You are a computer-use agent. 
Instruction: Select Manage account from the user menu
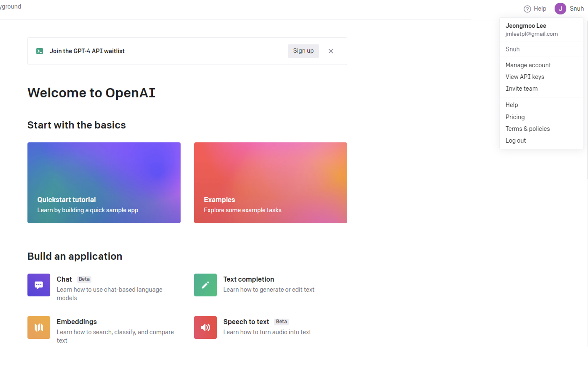[528, 65]
